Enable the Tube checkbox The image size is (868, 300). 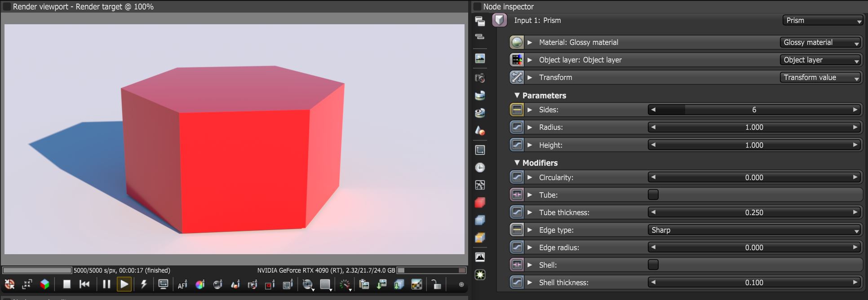click(x=653, y=194)
